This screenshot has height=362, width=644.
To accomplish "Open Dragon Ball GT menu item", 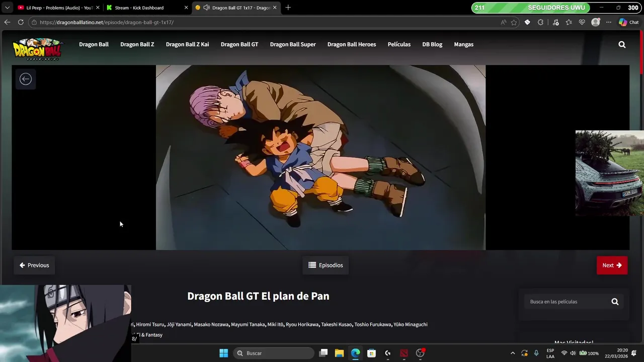I will point(239,44).
